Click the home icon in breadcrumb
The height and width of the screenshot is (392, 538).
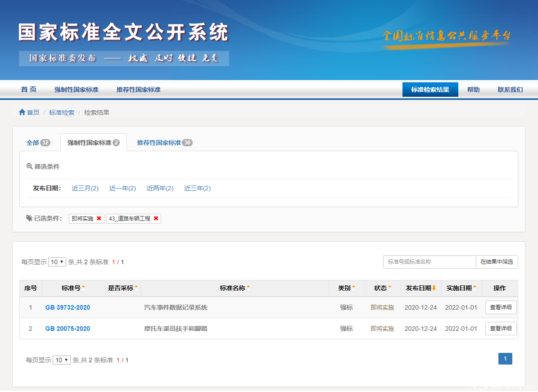click(22, 112)
